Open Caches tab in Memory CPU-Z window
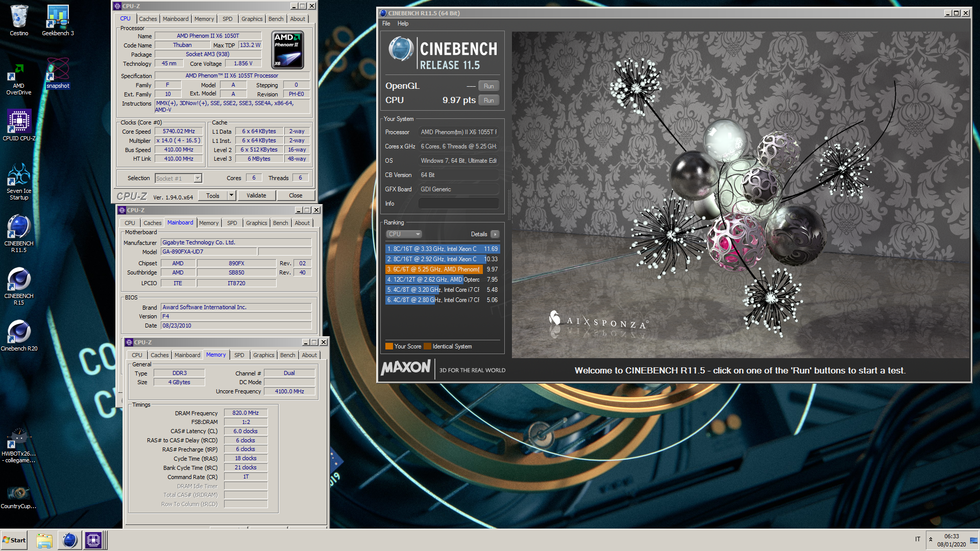Viewport: 980px width, 551px height. pos(160,355)
